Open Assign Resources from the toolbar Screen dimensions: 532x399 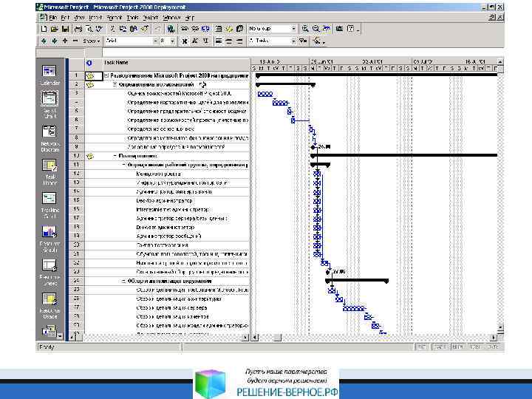pos(240,29)
